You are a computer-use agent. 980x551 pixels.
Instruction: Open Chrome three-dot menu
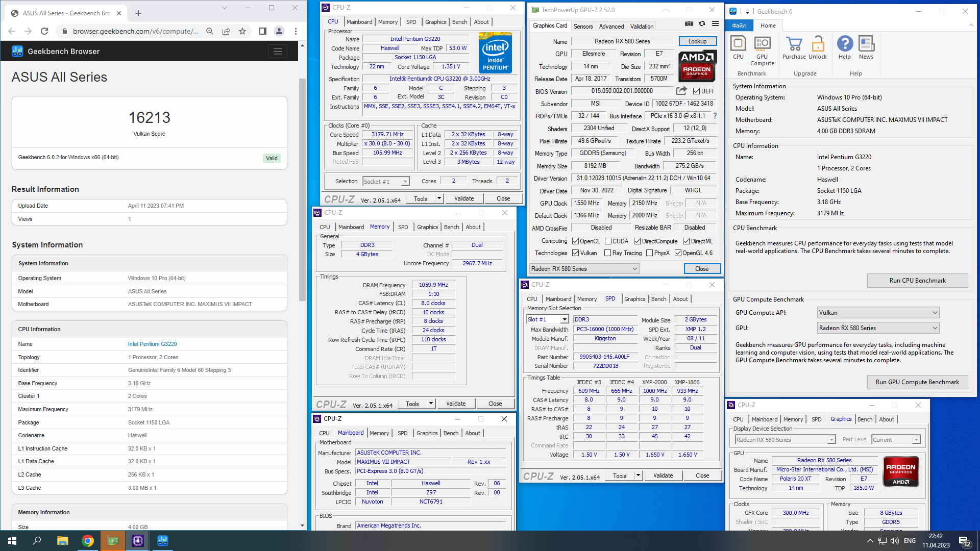[x=296, y=31]
